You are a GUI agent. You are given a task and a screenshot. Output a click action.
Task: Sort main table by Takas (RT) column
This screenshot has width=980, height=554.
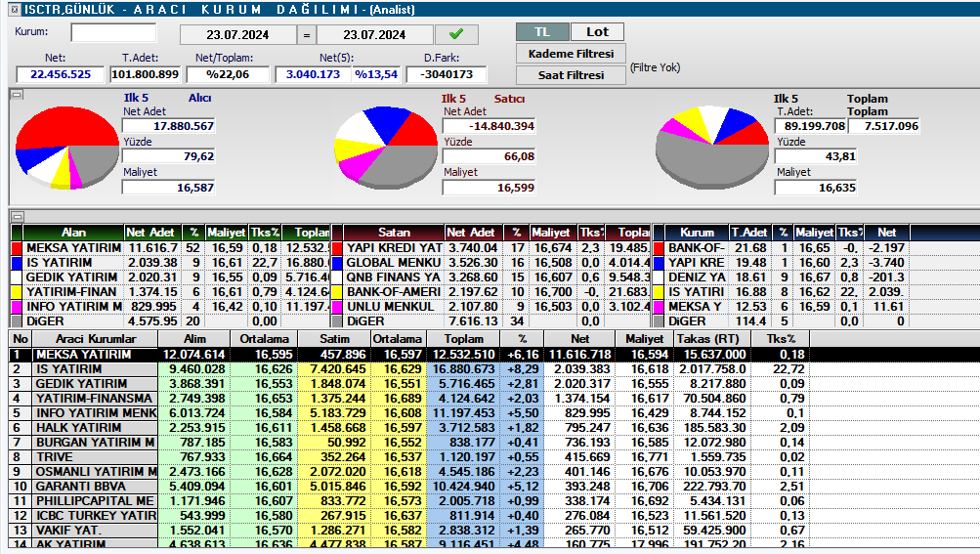tap(712, 339)
